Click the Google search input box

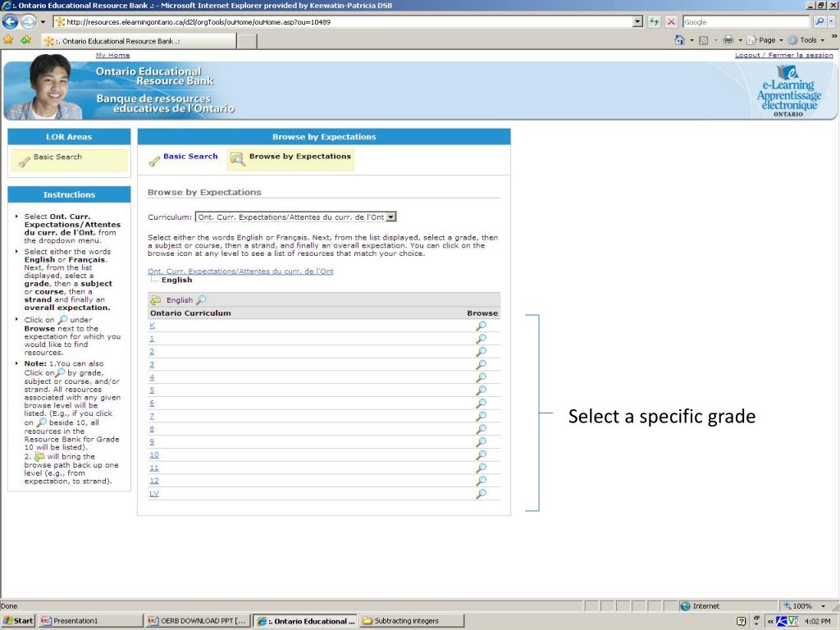pos(746,22)
